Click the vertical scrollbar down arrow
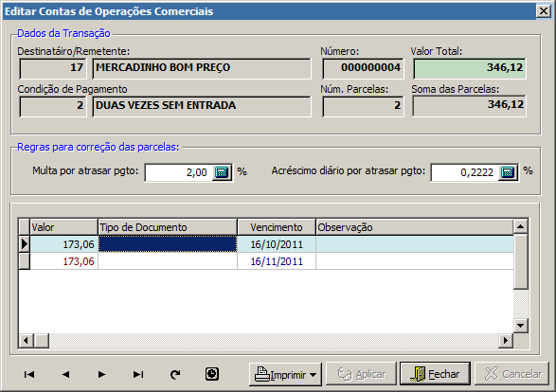Screen dimensions: 556x392 (521, 326)
